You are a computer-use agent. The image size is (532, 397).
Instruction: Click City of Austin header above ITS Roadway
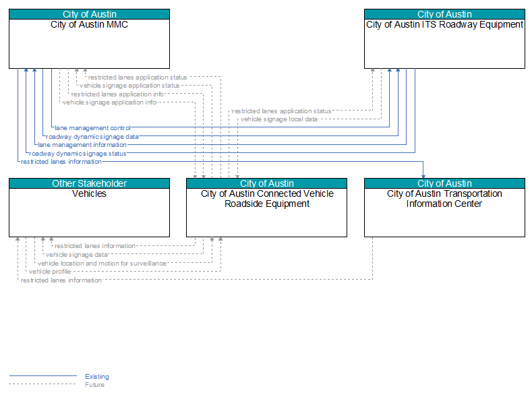pyautogui.click(x=444, y=14)
